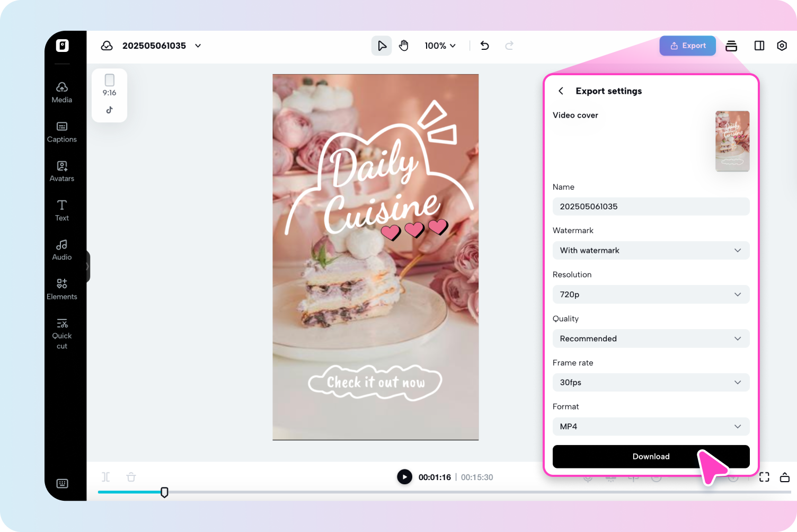797x532 pixels.
Task: Open the Media panel
Action: 62,93
